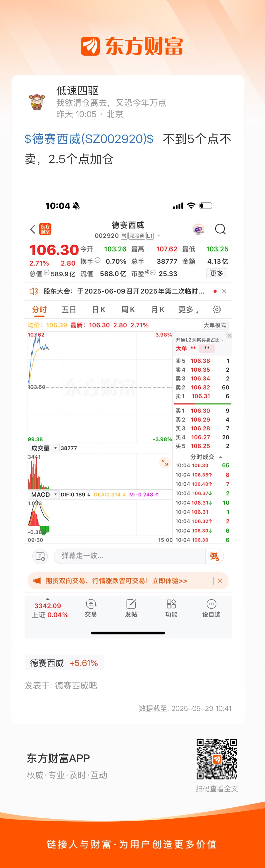Screen dimensions: 265x868
Task: Select 买5 106.25 order row
Action: 202,446
